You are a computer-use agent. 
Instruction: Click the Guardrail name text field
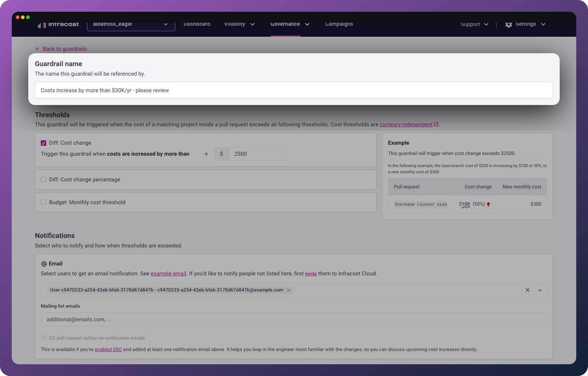294,90
